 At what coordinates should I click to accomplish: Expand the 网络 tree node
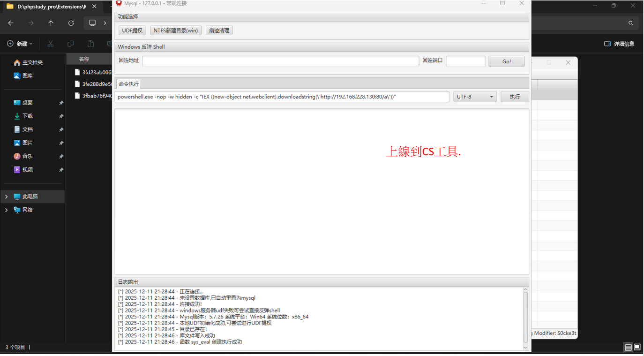coord(6,210)
